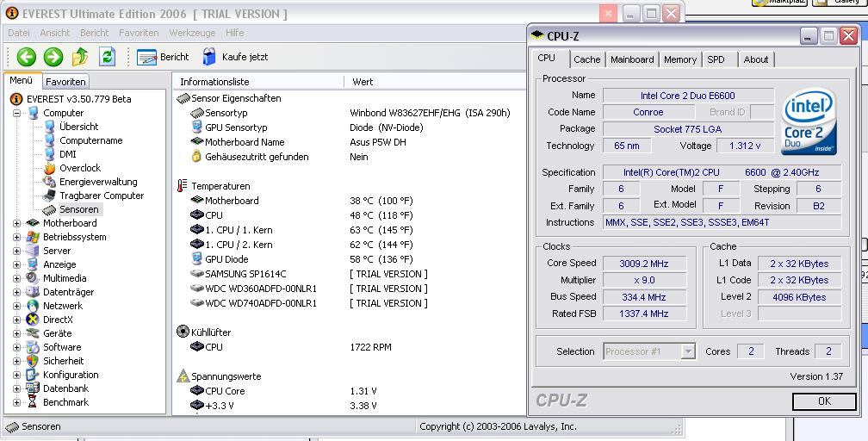Image resolution: width=868 pixels, height=441 pixels.
Task: Click the Sensor Eigenschaften section icon
Action: point(183,98)
